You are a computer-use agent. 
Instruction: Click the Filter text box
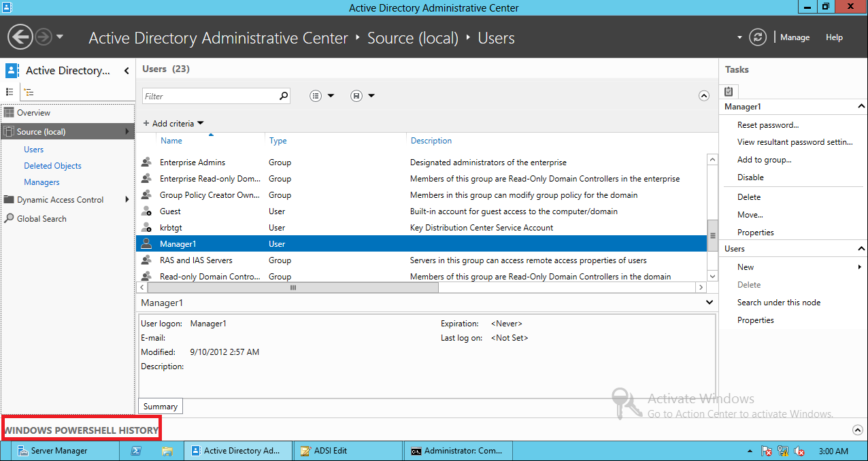tap(210, 96)
